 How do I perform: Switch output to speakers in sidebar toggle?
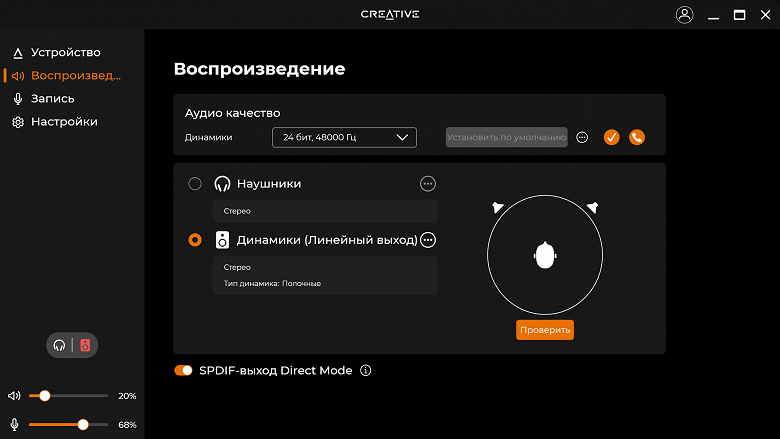click(x=86, y=346)
